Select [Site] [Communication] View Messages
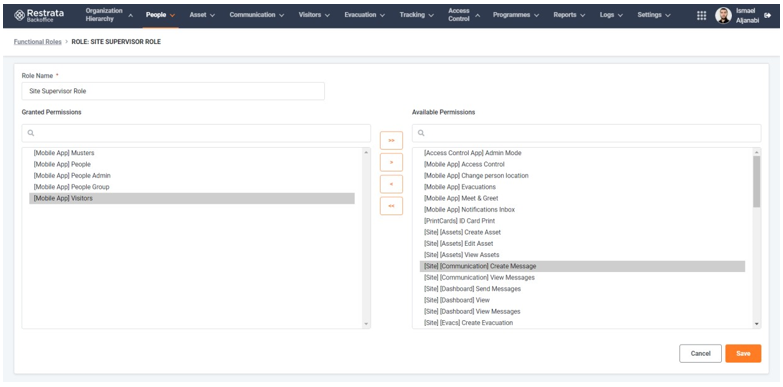783x387 pixels. [x=582, y=278]
